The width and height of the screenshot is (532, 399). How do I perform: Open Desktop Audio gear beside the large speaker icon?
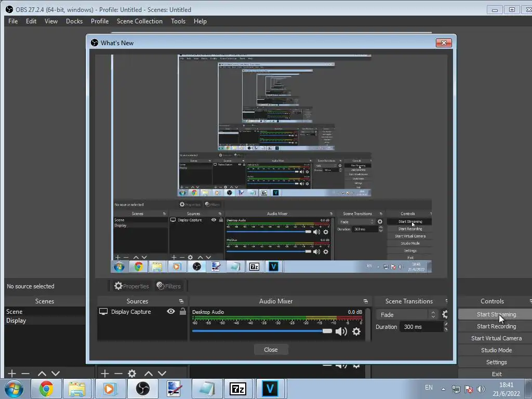356,331
